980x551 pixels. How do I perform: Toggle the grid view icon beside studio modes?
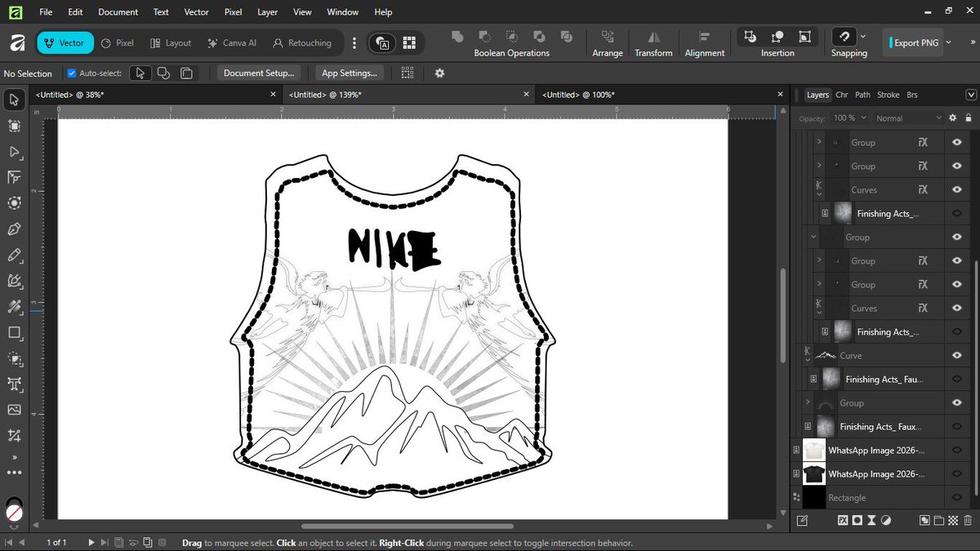point(409,42)
